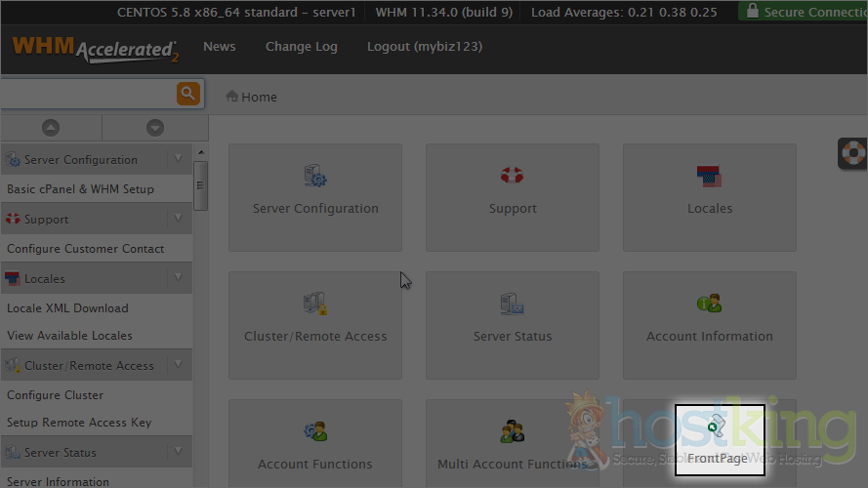Open the Change Log menu item
Viewport: 868px width, 488px height.
click(x=301, y=47)
